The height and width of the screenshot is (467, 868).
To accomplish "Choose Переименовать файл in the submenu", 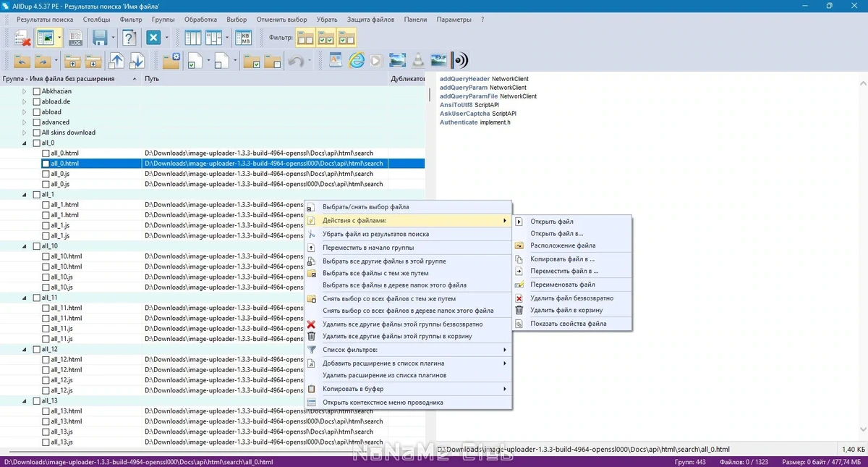I will (572, 285).
